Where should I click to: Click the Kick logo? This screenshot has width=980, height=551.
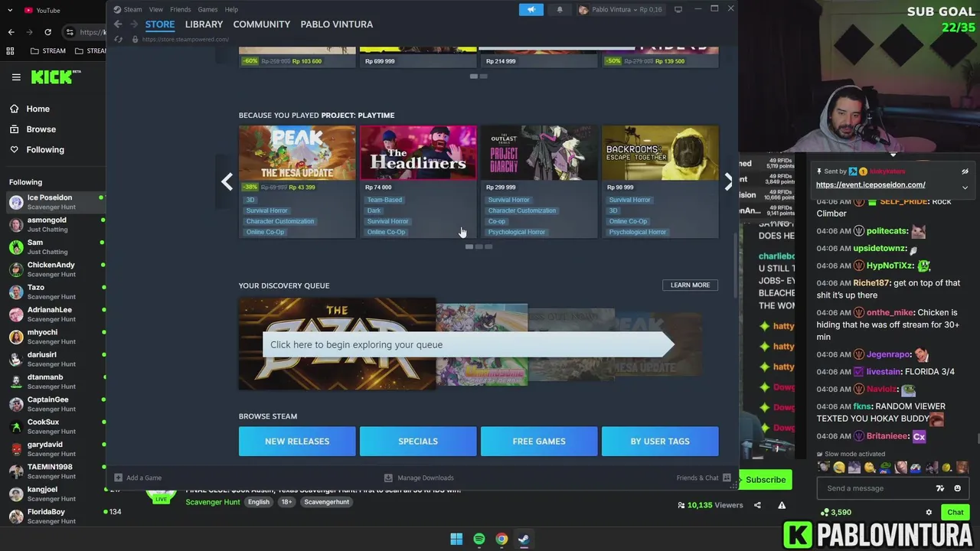[55, 77]
